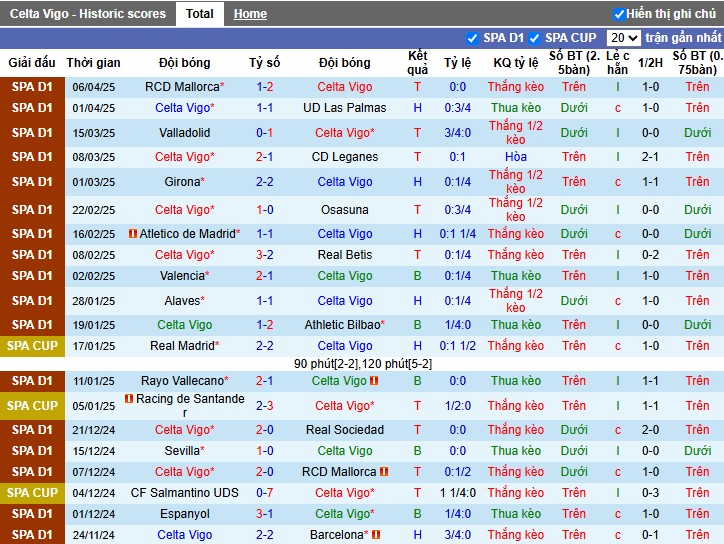Click the 'Giải đấu' column header
Viewport: 724px width, 544px height.
(32, 63)
